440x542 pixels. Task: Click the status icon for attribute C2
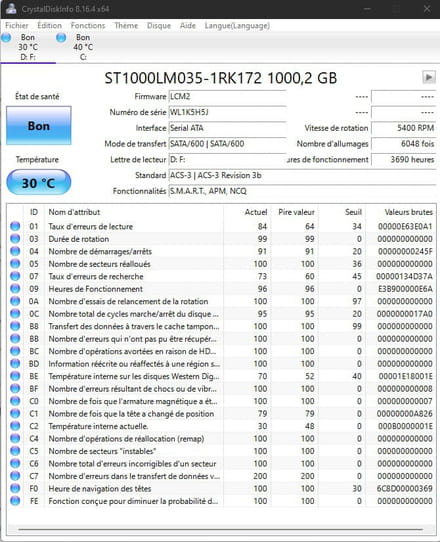(15, 426)
